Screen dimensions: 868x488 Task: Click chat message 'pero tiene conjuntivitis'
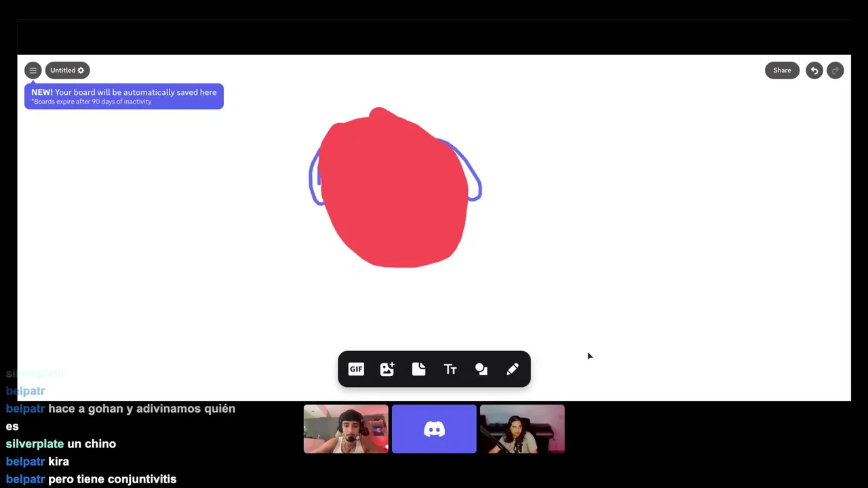pyautogui.click(x=113, y=479)
